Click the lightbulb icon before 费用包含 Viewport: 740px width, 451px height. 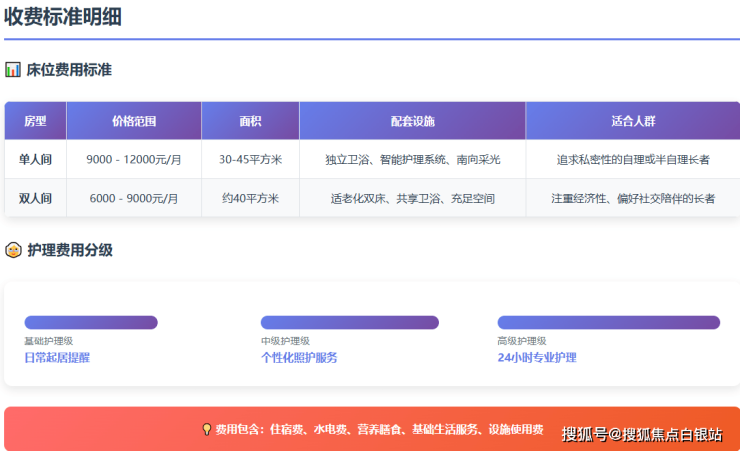point(207,429)
